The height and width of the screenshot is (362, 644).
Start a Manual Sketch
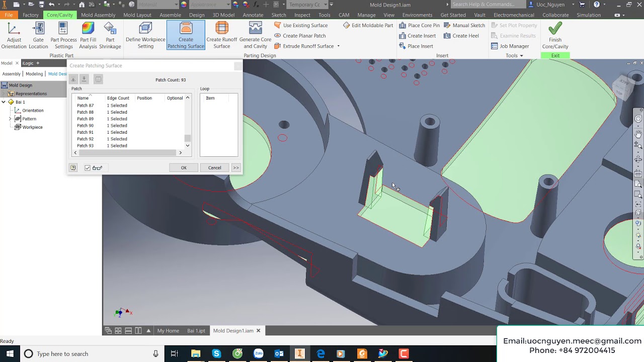point(464,25)
